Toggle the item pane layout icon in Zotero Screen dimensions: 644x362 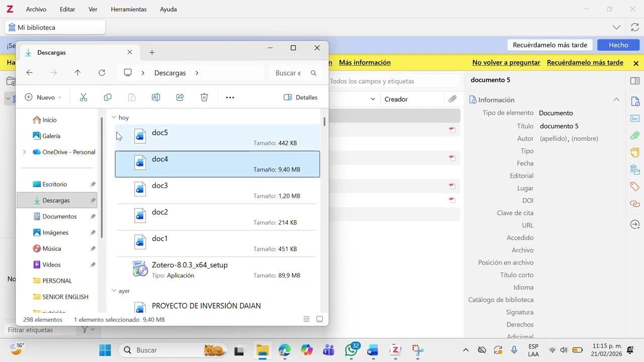tap(635, 81)
